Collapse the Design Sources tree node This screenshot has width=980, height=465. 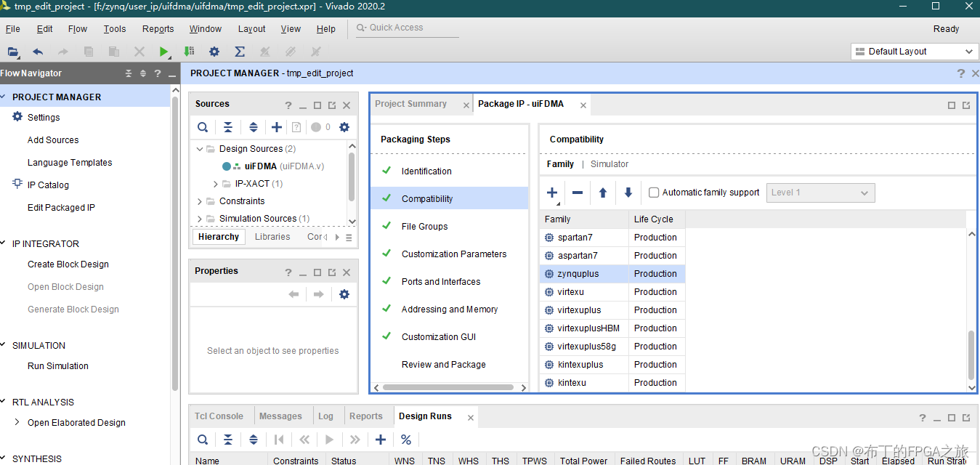pyautogui.click(x=200, y=148)
